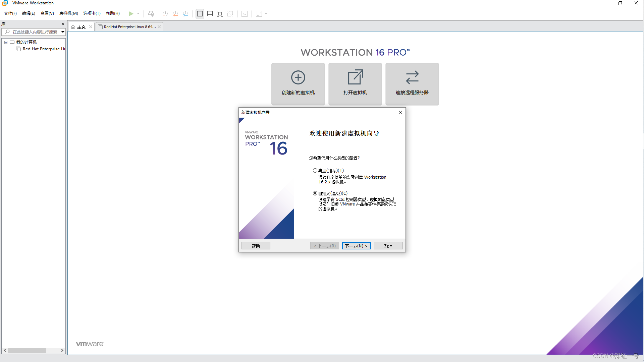Viewport: 644px width, 362px height.
Task: Click 创建新的虚拟机 plus tile
Action: [298, 84]
